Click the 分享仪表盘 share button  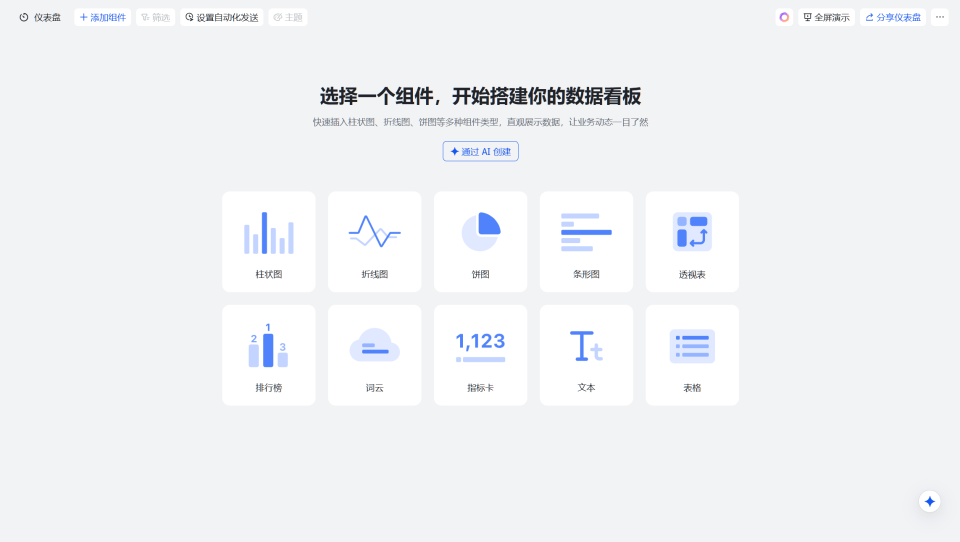tap(893, 17)
